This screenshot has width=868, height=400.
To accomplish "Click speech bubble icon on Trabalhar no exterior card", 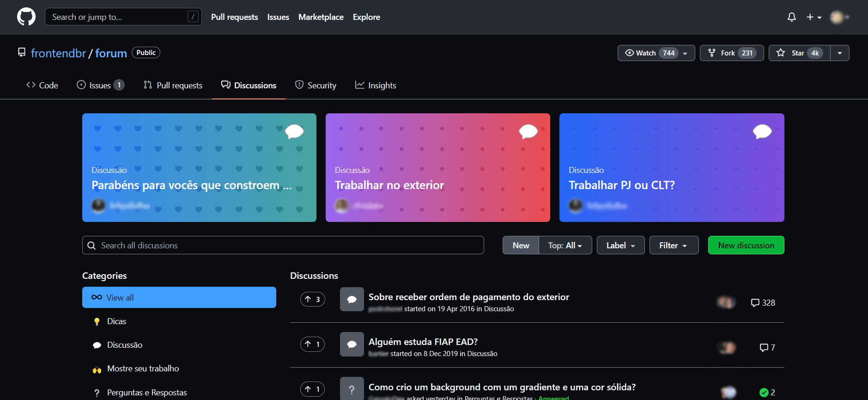I will (528, 131).
